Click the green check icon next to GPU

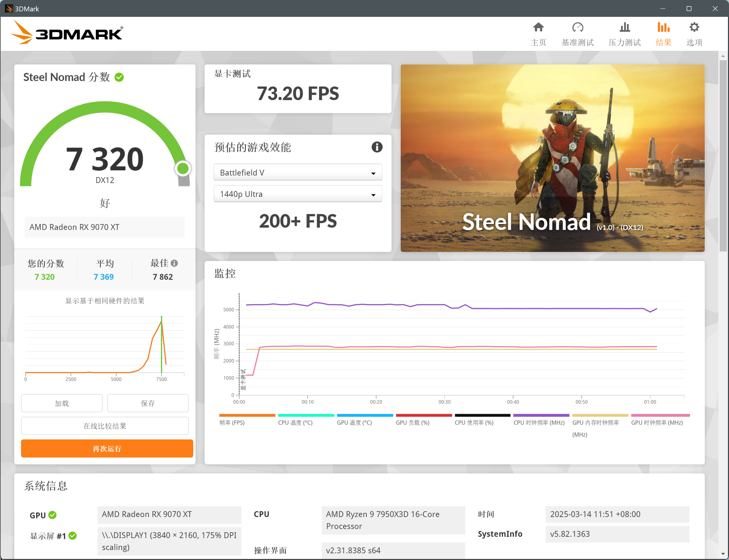[x=52, y=515]
